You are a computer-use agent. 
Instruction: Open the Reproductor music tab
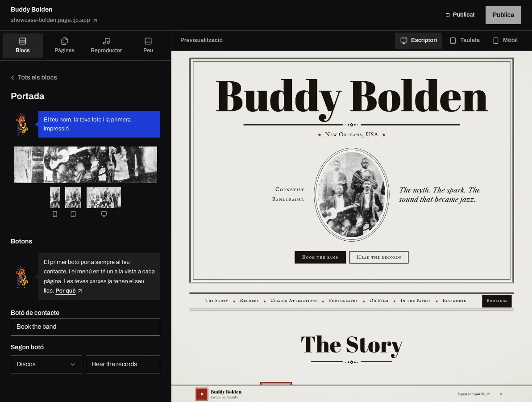point(106,46)
